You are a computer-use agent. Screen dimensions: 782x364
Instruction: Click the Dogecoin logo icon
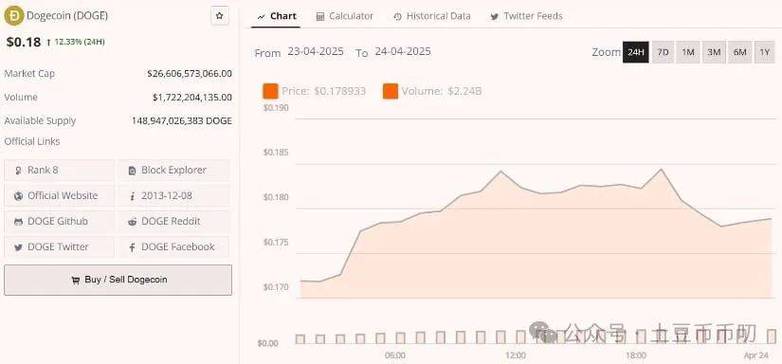13,16
